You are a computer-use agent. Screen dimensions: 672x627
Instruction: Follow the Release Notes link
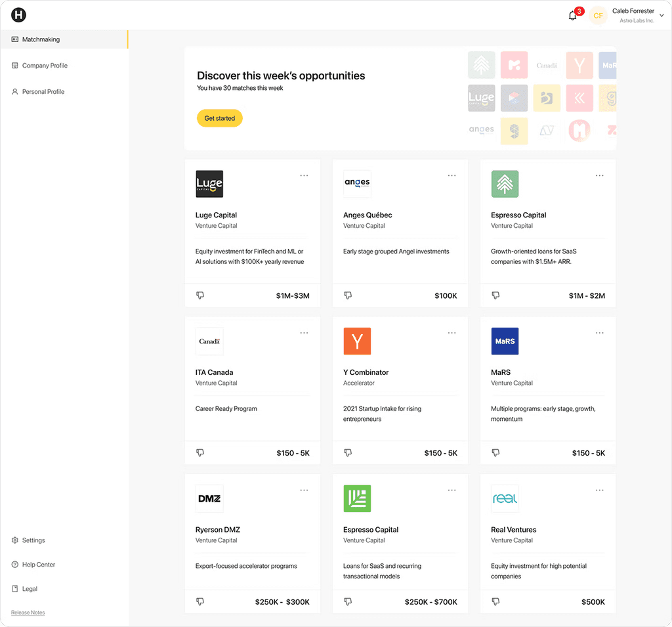click(x=28, y=613)
